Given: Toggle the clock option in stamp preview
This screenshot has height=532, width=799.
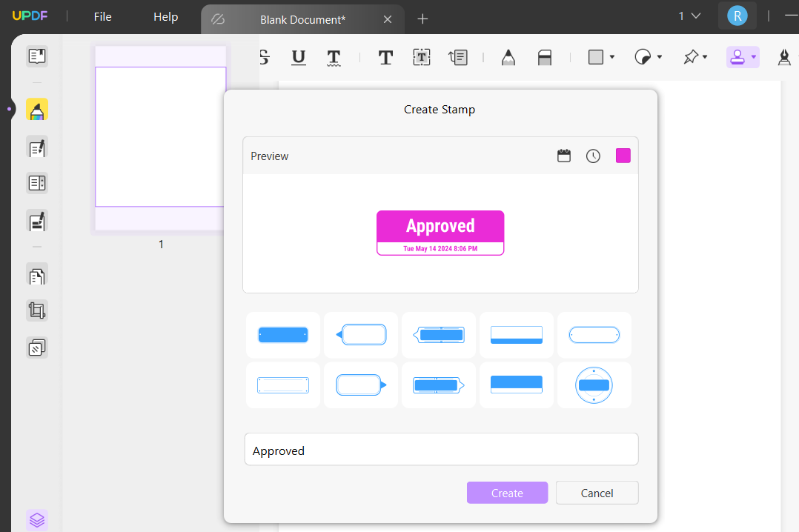Looking at the screenshot, I should [593, 156].
